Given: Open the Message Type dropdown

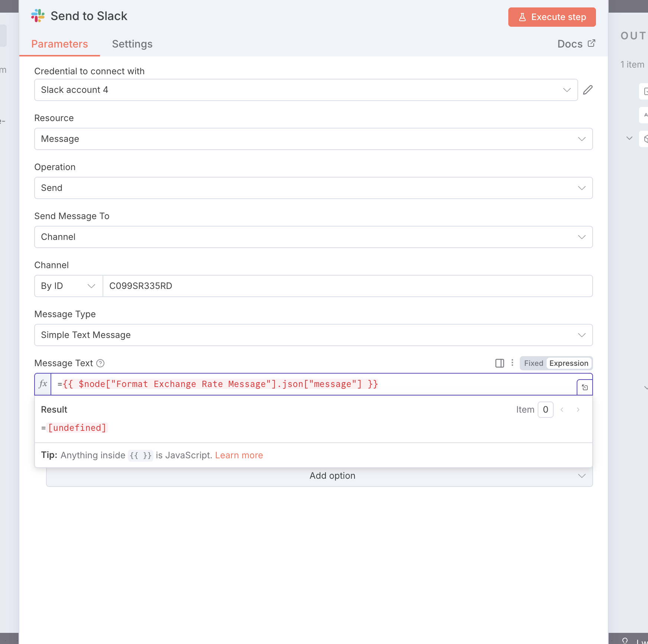Looking at the screenshot, I should coord(313,335).
